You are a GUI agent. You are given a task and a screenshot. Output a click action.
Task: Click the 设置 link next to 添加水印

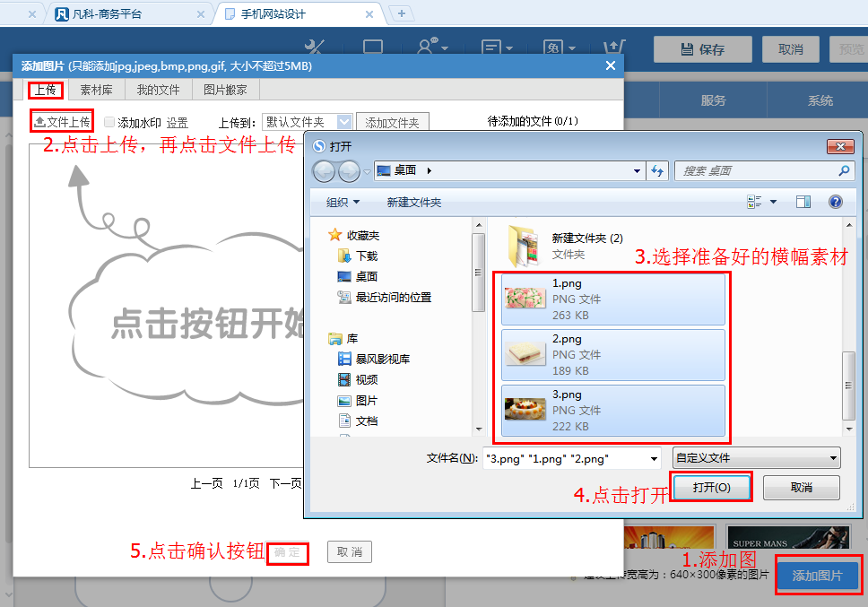pos(178,122)
